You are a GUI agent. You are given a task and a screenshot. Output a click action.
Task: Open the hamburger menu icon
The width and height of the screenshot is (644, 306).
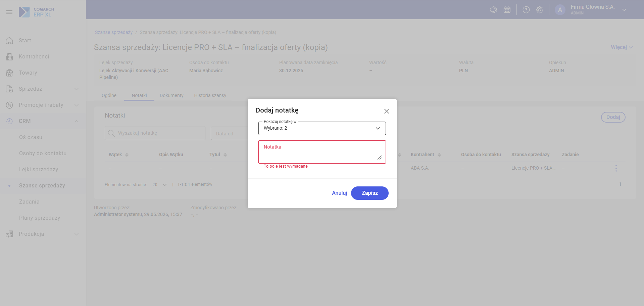(x=9, y=12)
